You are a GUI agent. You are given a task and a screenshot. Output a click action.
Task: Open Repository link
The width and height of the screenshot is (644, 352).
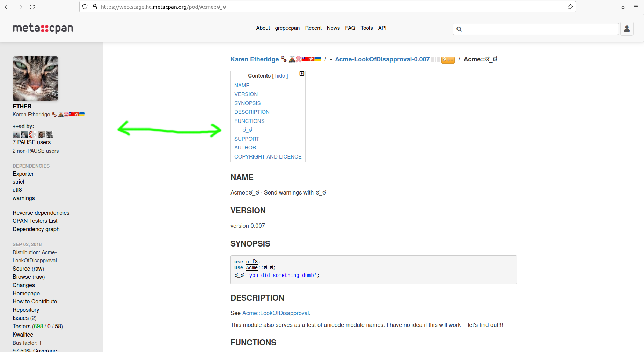(26, 310)
